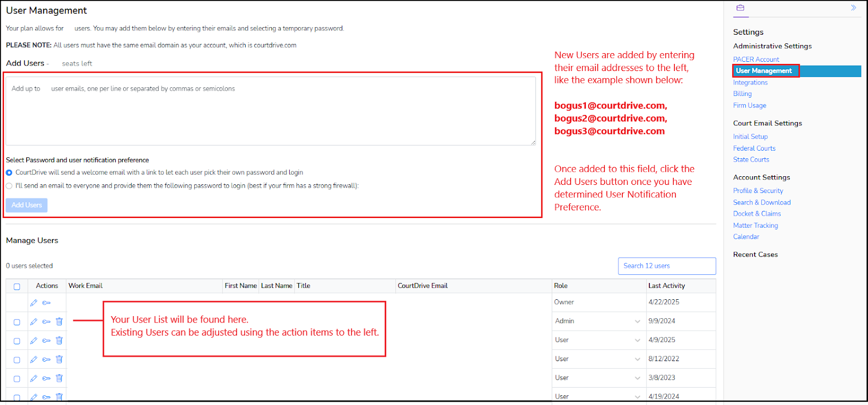Viewport: 868px width, 405px height.
Task: Open Search & Download settings
Action: 762,203
